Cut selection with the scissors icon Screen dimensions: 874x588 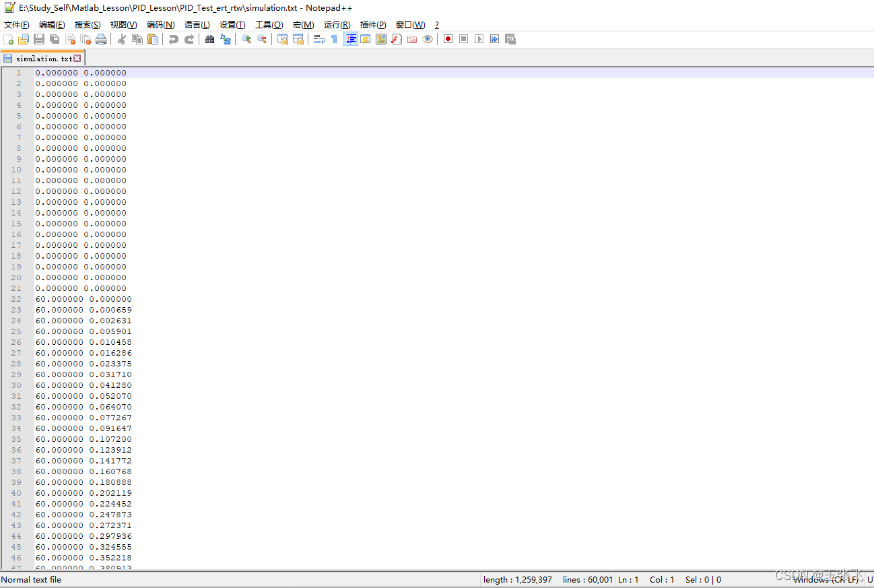click(122, 39)
